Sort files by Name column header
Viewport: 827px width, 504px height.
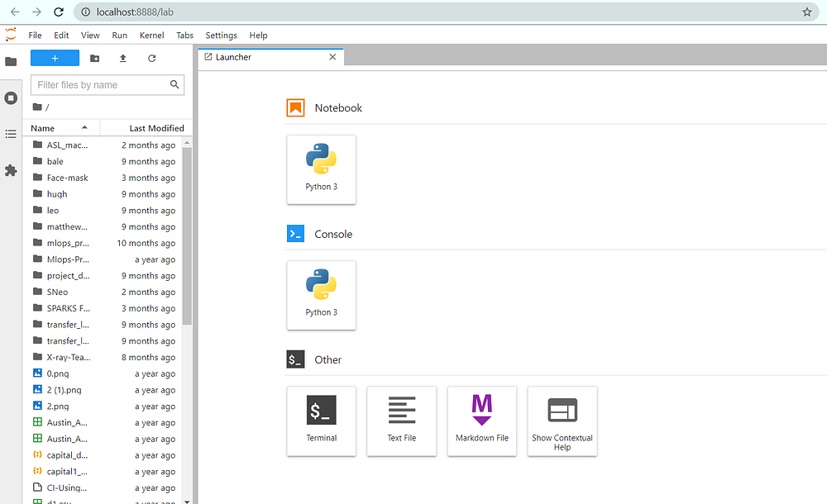tap(60, 128)
